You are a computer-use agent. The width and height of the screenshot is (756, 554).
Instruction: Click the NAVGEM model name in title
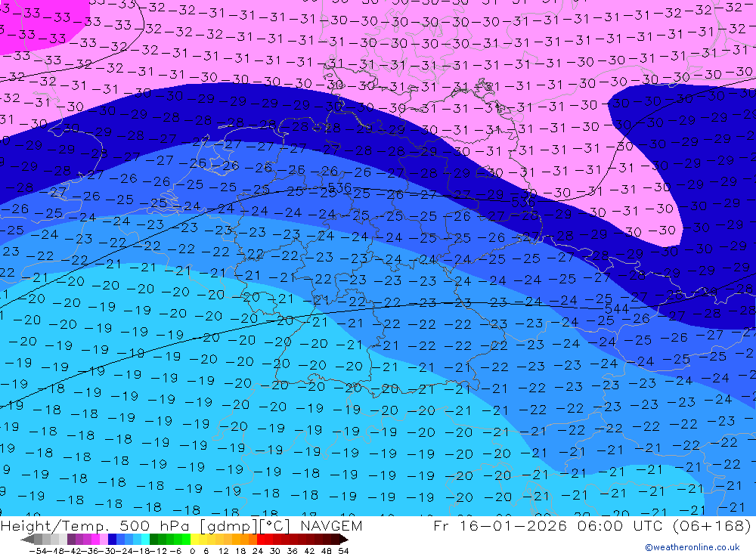pyautogui.click(x=331, y=525)
